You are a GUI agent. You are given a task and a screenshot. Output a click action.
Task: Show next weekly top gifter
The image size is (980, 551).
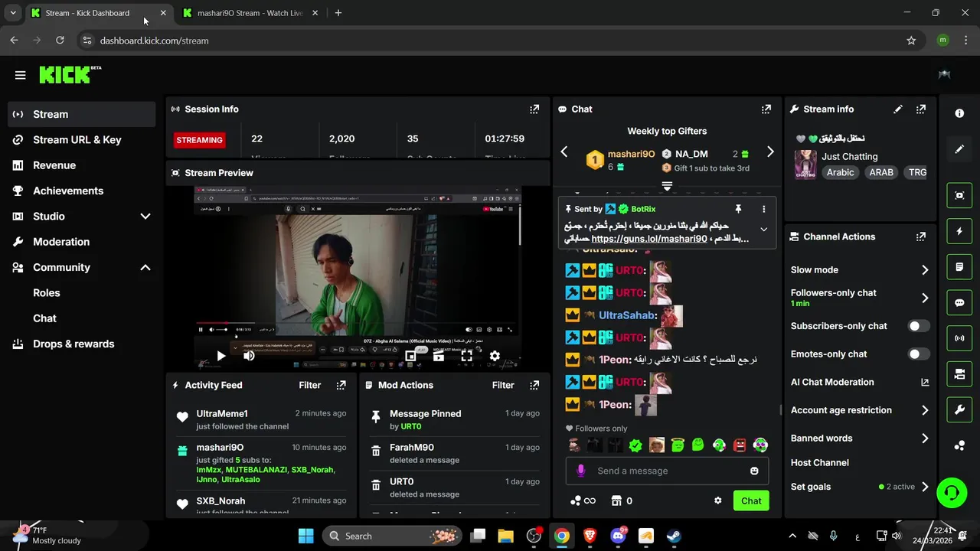coord(770,152)
